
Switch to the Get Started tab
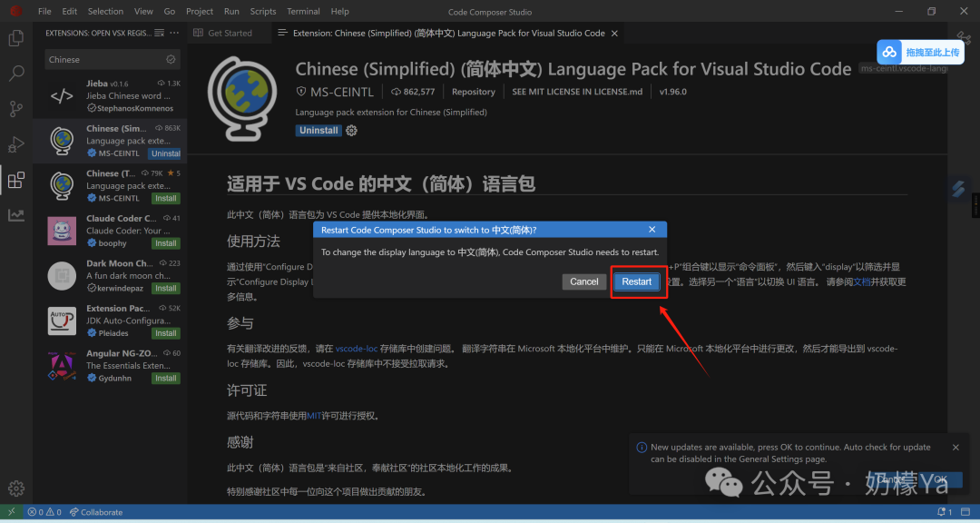point(230,34)
